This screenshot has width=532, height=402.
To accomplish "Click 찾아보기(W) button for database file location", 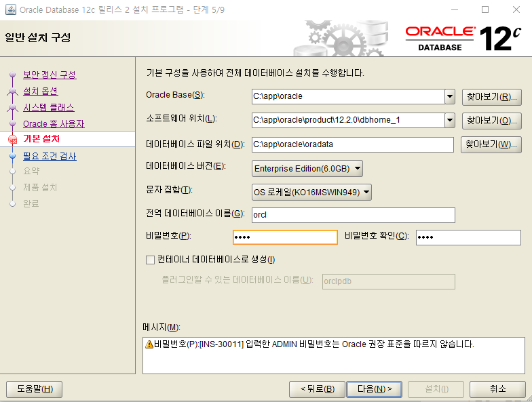I will click(x=491, y=144).
